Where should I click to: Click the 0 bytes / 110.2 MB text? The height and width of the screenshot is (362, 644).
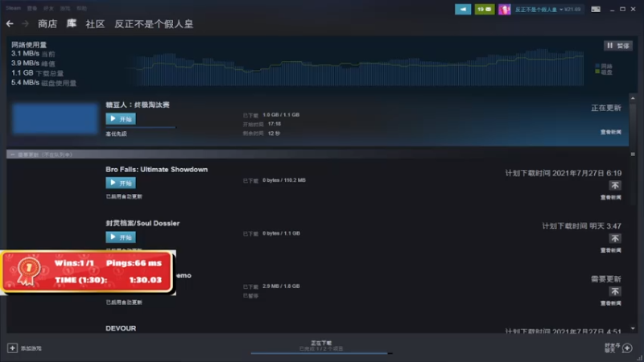tap(284, 180)
